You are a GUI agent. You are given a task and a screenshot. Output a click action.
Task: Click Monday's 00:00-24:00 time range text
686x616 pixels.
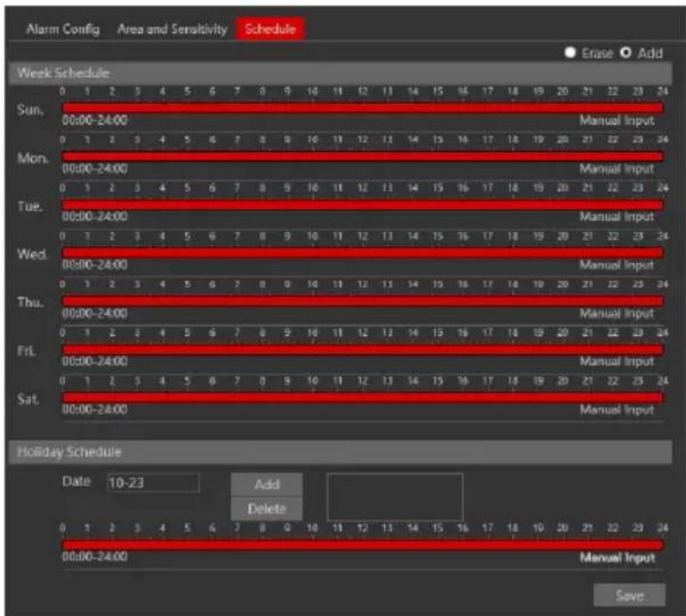coord(95,169)
